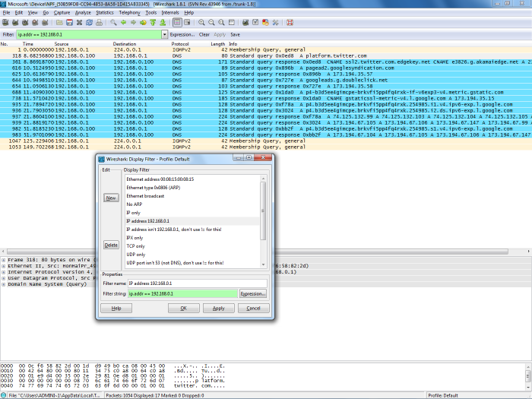The width and height of the screenshot is (532, 399).
Task: Click the Filter string input field
Action: point(182,294)
